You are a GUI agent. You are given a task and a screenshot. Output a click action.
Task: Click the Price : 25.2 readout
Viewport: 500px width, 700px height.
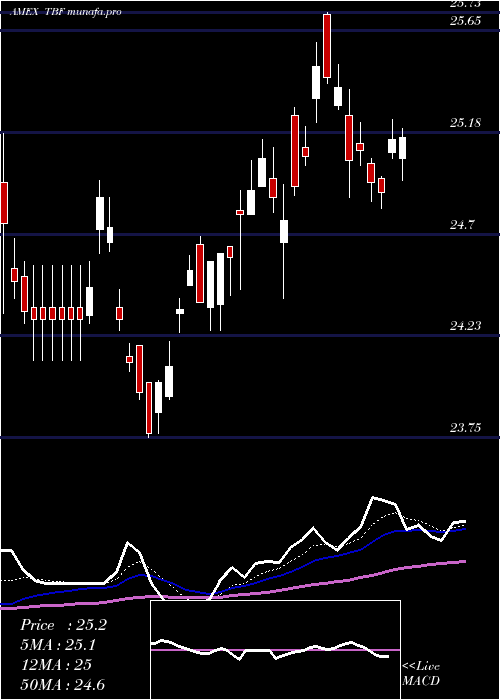(x=63, y=625)
